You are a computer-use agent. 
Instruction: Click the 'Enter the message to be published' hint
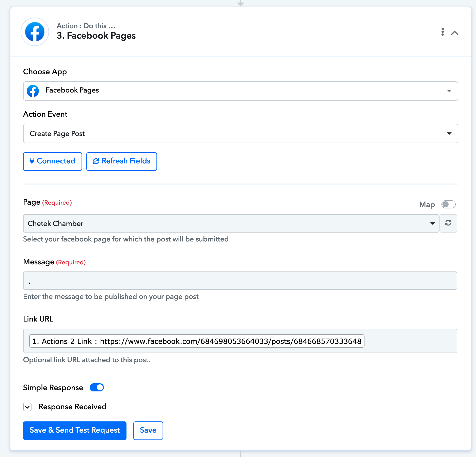click(111, 297)
